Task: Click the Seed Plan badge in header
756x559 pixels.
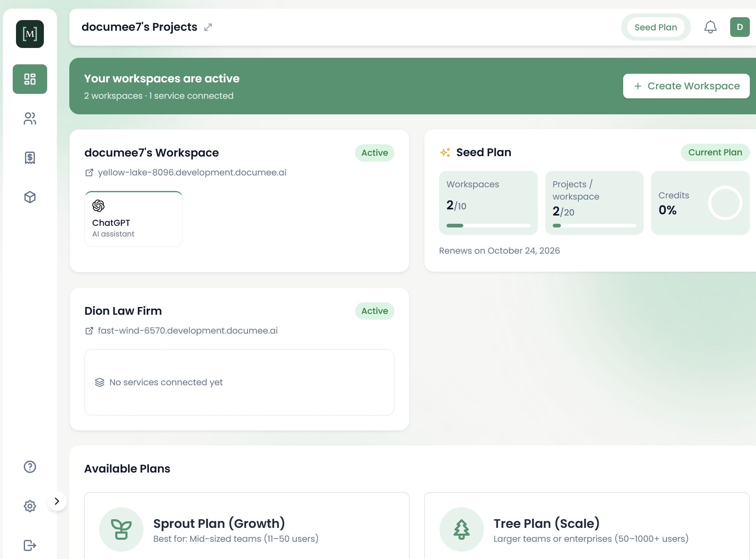Action: pos(656,27)
